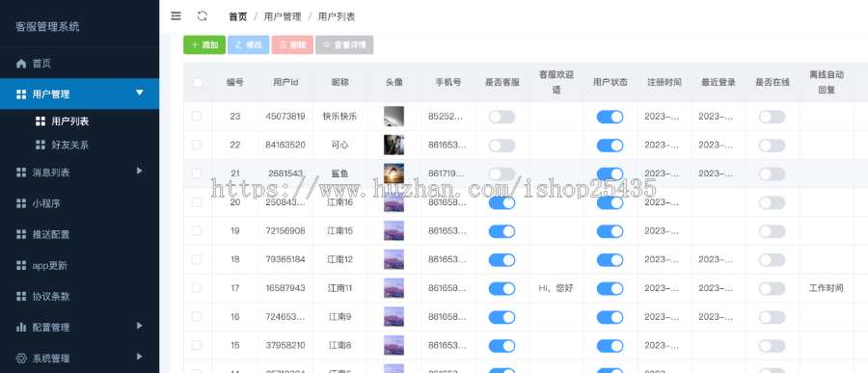Click 用户管理 in the breadcrumb
The height and width of the screenshot is (373, 868).
pyautogui.click(x=283, y=16)
